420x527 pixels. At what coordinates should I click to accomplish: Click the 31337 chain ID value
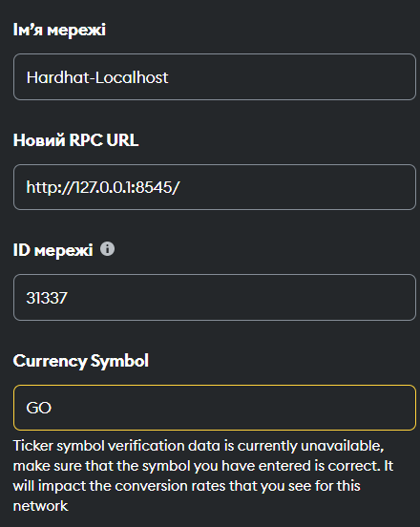47,298
